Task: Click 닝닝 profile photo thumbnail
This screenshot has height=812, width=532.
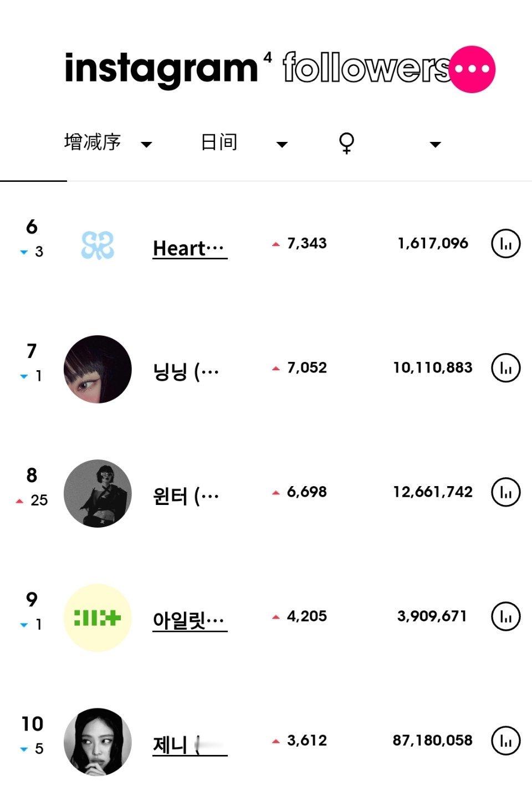Action: click(98, 369)
